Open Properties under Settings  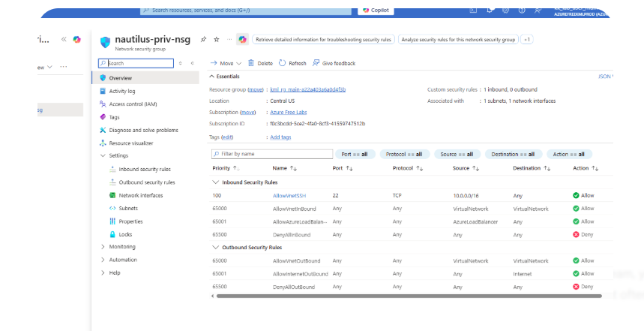(130, 221)
